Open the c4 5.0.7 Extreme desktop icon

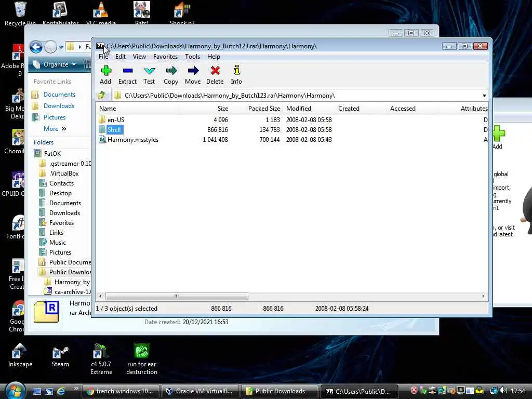coord(101,359)
